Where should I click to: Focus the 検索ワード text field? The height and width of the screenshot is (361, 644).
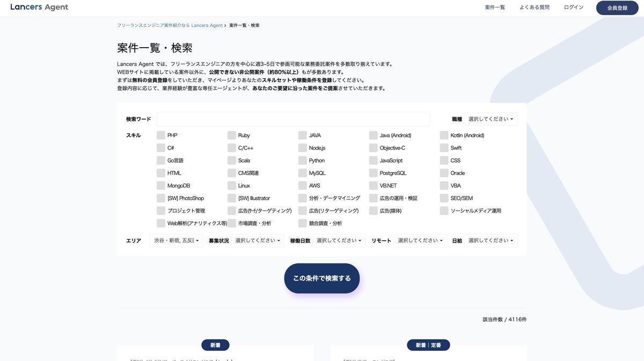point(293,119)
